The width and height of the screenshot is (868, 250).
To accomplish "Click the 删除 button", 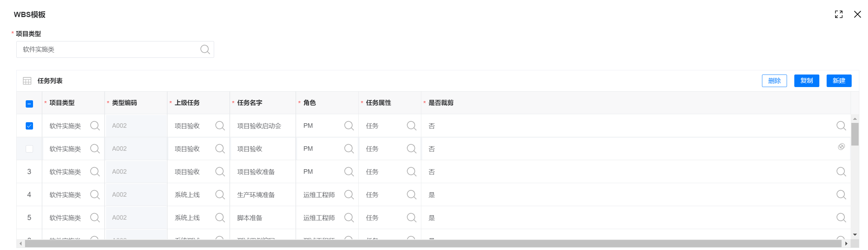I will click(x=774, y=81).
